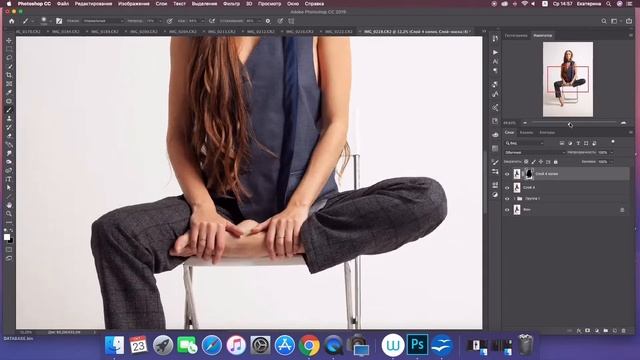Select the Crop tool
Image resolution: width=640 pixels, height=360 pixels.
click(9, 75)
